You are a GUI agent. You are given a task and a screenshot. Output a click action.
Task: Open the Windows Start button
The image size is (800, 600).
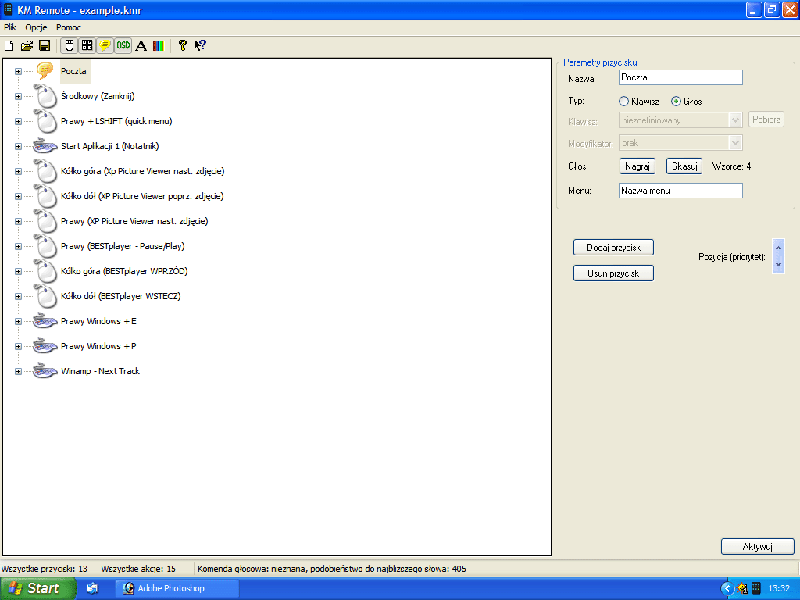(34, 588)
